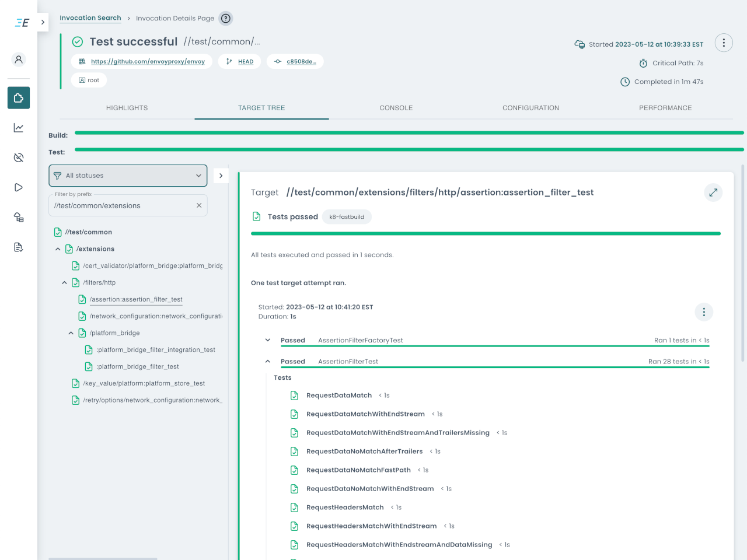
Task: Clear the prefix filter with the X button
Action: 199,205
